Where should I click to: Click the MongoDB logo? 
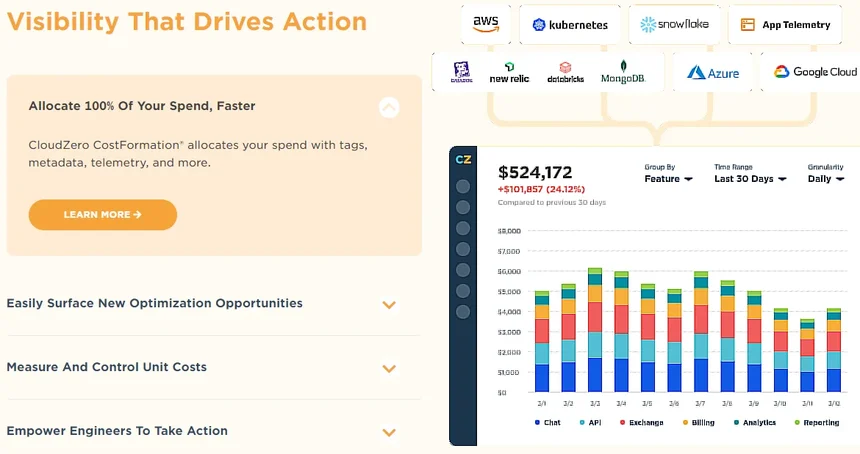tap(623, 72)
